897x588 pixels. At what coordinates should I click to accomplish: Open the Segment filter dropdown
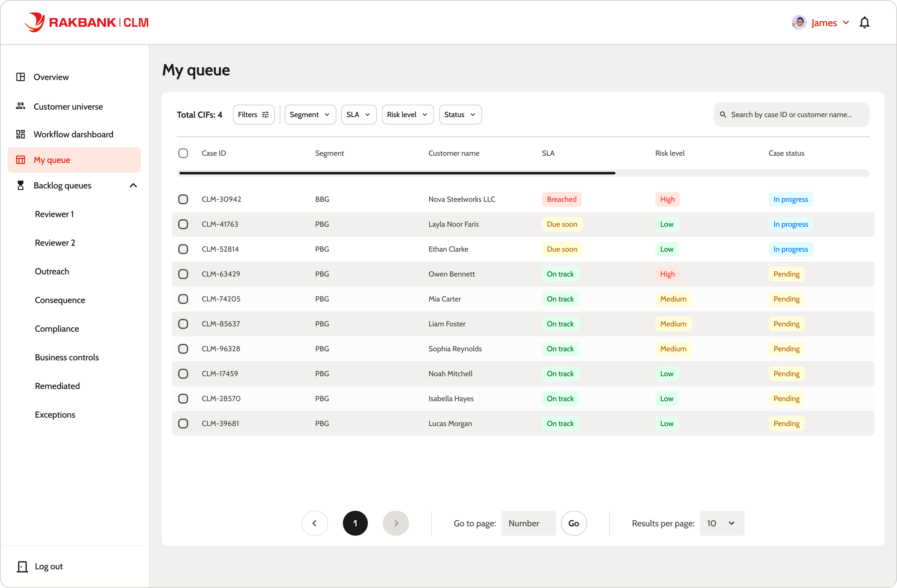point(310,115)
